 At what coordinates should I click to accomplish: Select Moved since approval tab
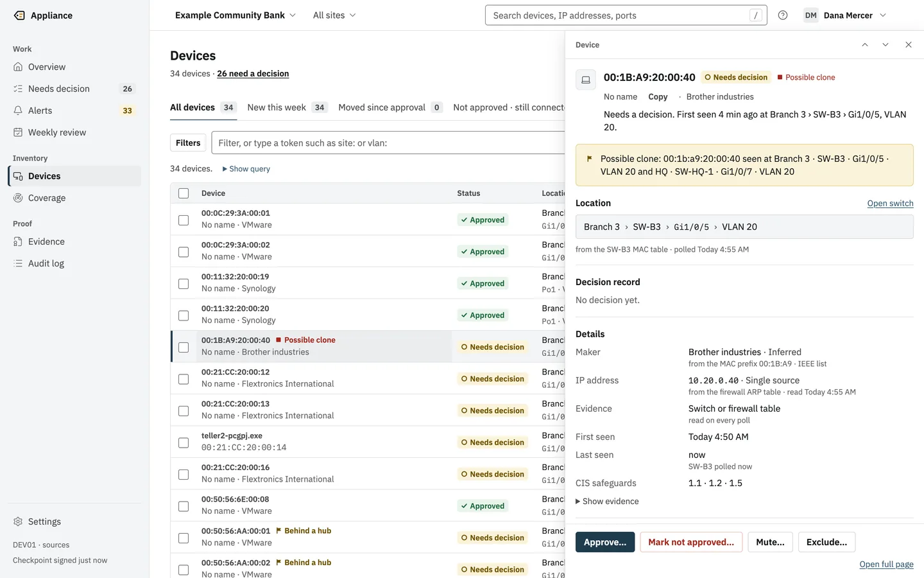[391, 107]
